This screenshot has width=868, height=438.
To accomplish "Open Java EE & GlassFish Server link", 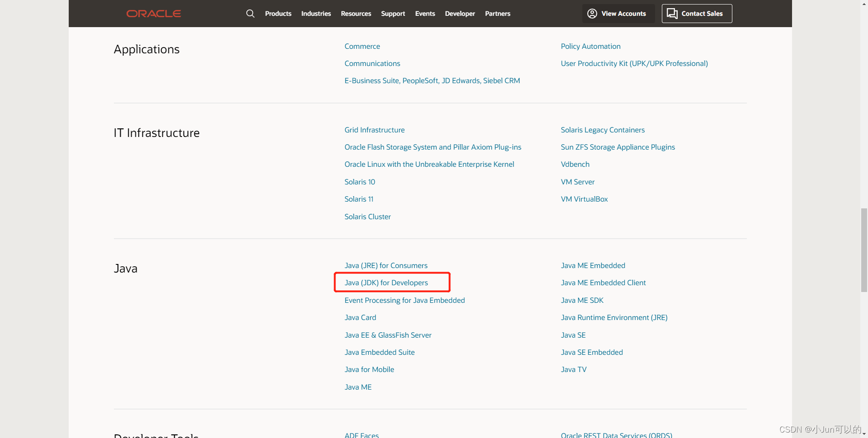I will pos(388,335).
